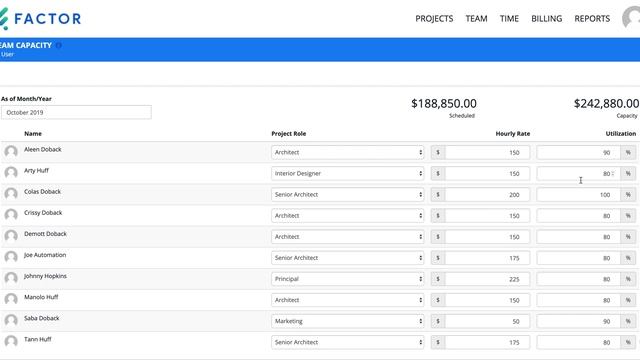640x360 pixels.
Task: Click Johnny Hopkins's avatar icon
Action: (11, 278)
